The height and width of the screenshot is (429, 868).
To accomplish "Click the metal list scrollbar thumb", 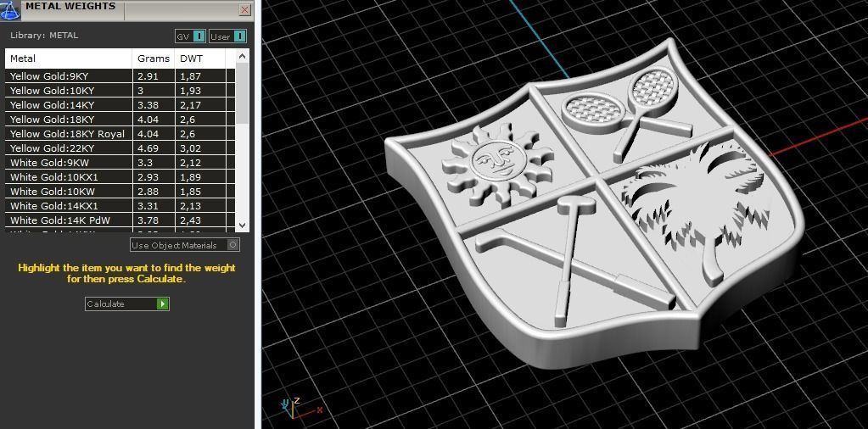I will tap(242, 93).
